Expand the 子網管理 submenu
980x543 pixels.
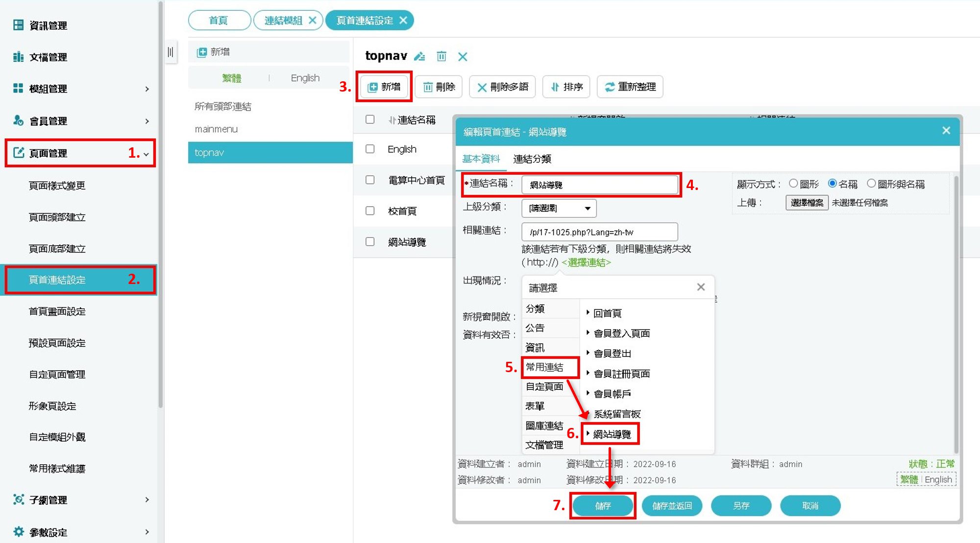(x=147, y=500)
